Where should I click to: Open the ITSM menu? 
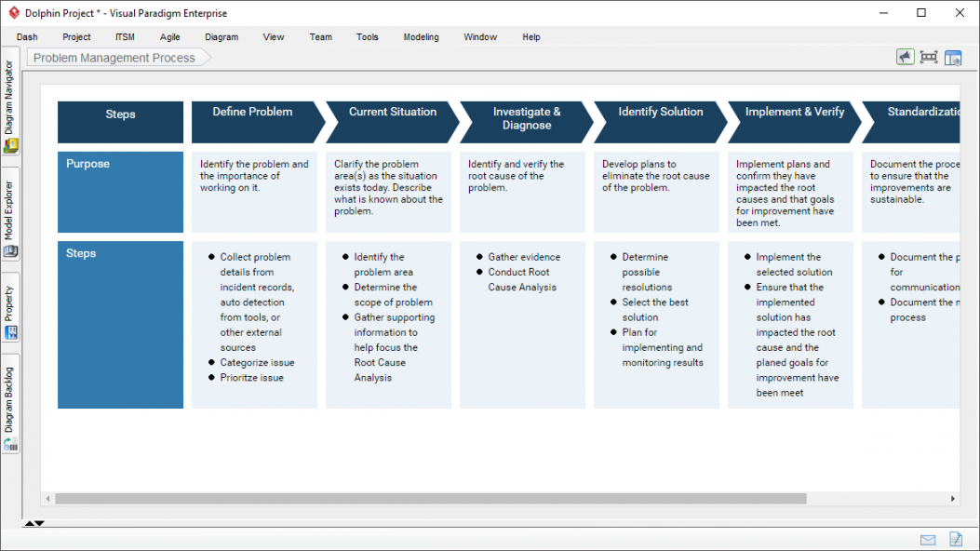click(x=125, y=37)
